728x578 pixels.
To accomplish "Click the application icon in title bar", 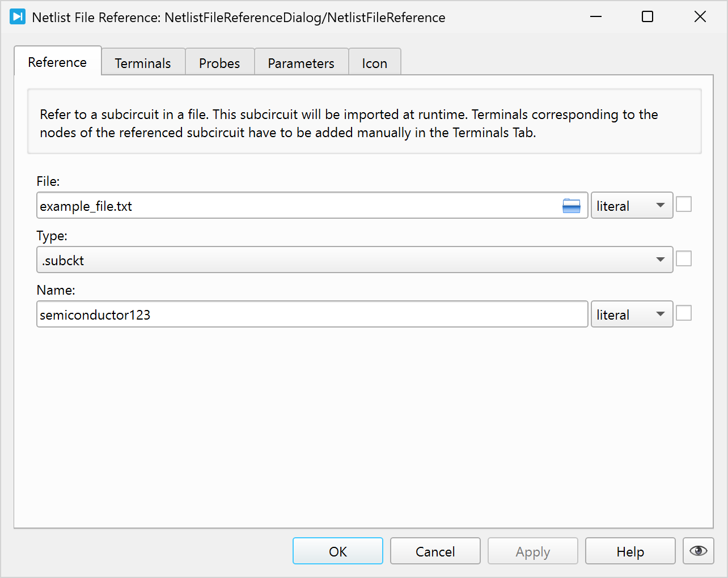I will click(18, 17).
